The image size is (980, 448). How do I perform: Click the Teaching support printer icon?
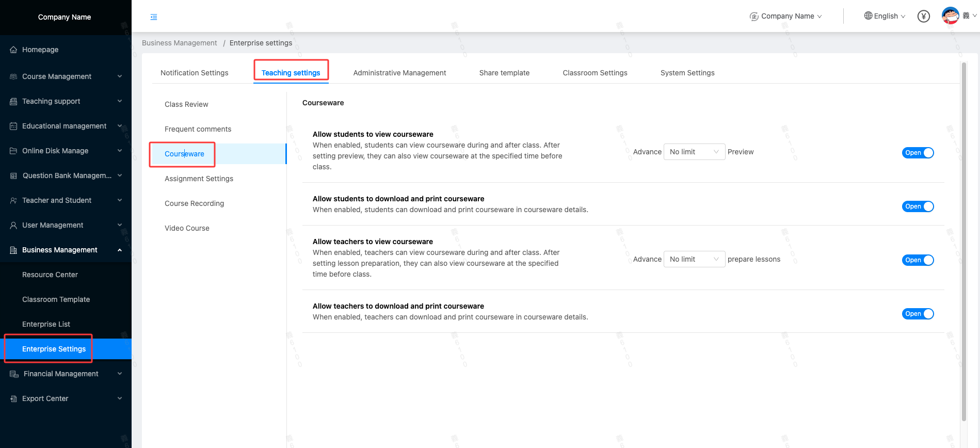coord(13,102)
